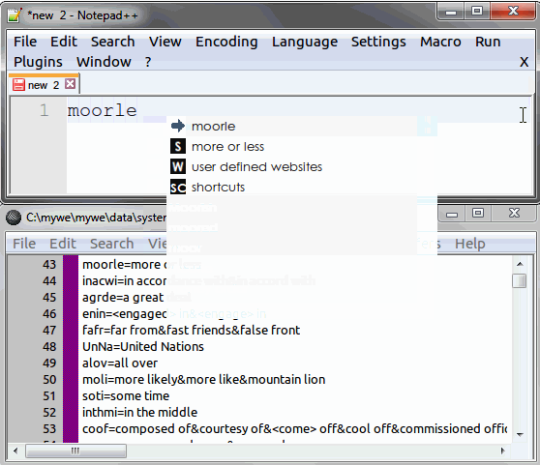Image resolution: width=540 pixels, height=465 pixels.
Task: Open Search menu in the lower editor window
Action: (112, 244)
